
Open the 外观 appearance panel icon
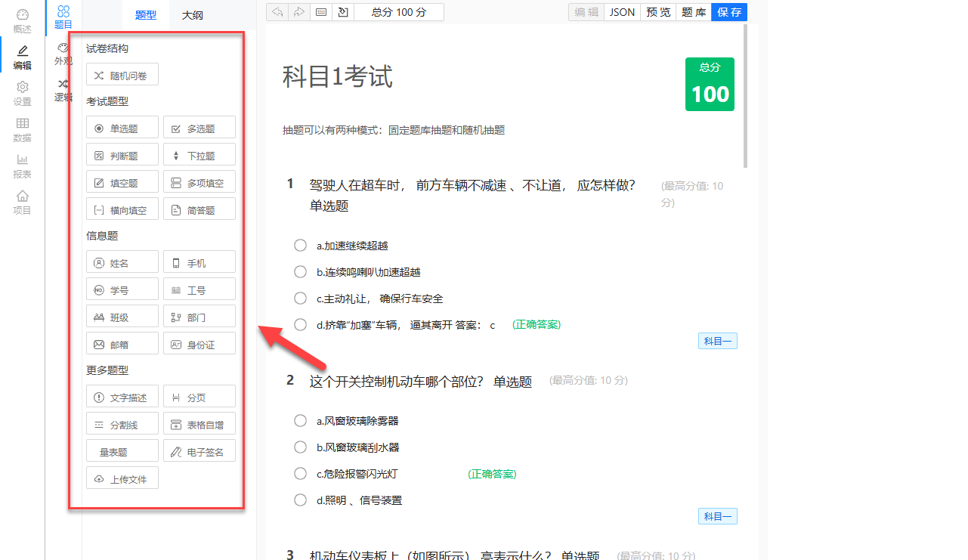pos(63,54)
